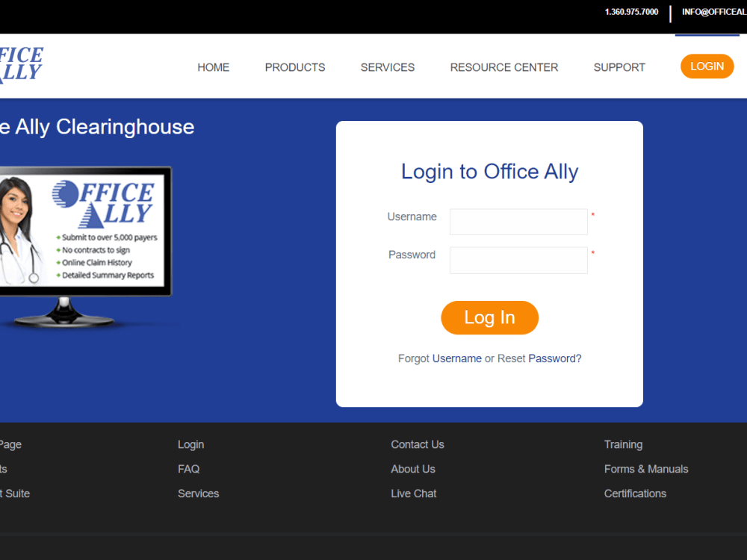Click the orange Log In button
Screen dimensions: 747x560
tap(490, 317)
